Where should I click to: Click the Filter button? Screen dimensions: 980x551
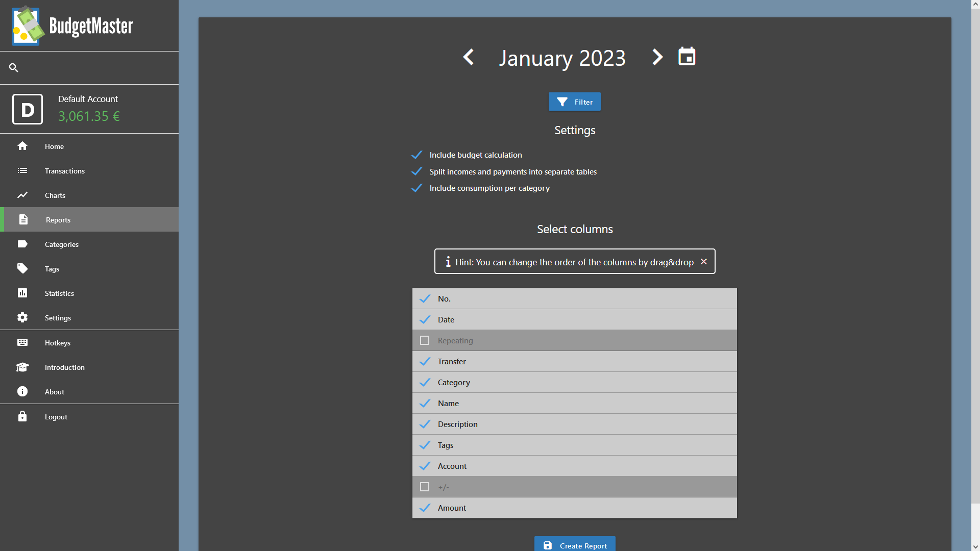coord(574,102)
